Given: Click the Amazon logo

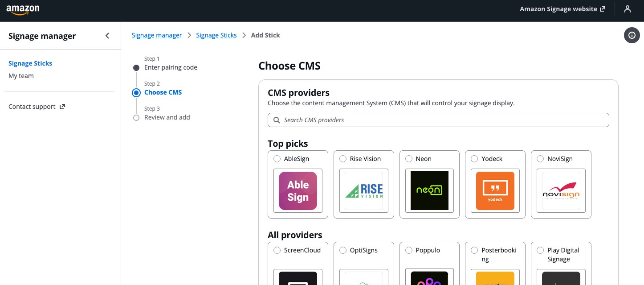Looking at the screenshot, I should click(x=23, y=9).
